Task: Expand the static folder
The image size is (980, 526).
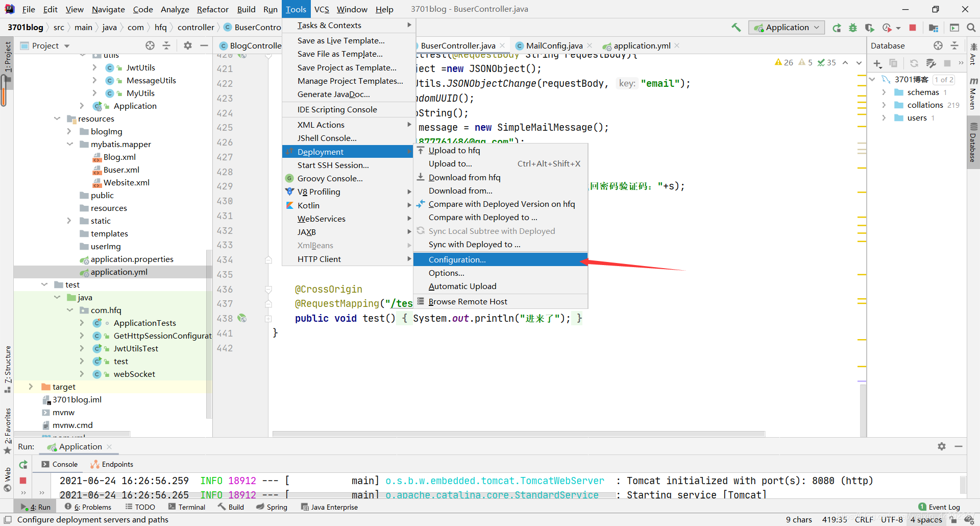Action: [x=69, y=221]
